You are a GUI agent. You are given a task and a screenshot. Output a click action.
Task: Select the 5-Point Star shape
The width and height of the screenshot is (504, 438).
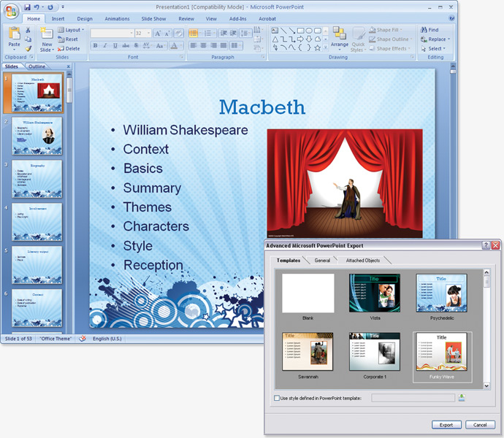[318, 48]
